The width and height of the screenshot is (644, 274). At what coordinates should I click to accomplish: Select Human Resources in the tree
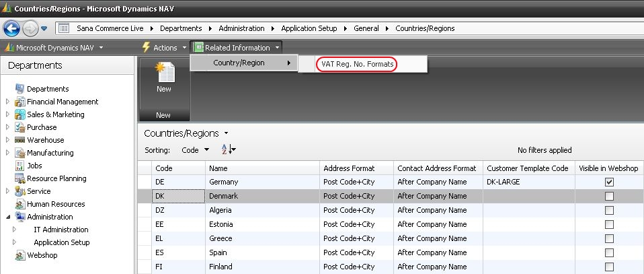(56, 203)
